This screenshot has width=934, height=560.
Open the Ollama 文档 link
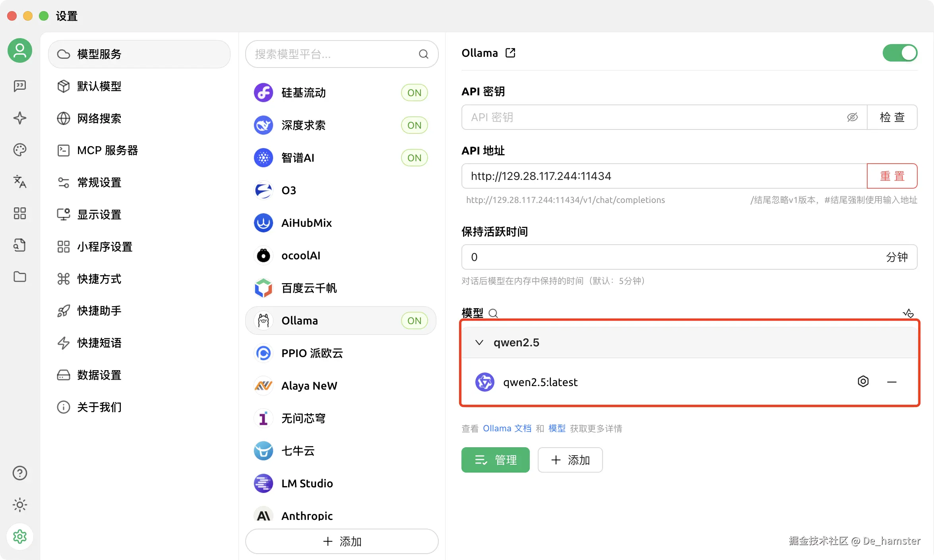point(507,429)
